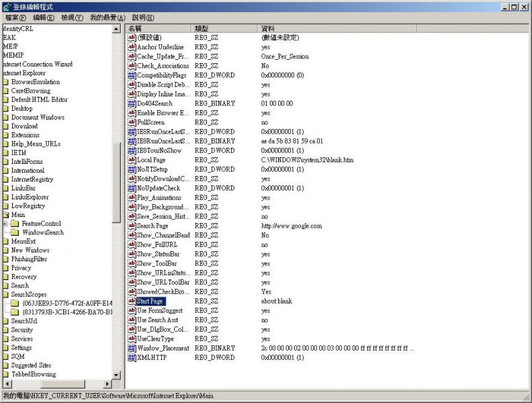Click the CompatibilityFlags DWORD value icon
The image size is (532, 403).
pyautogui.click(x=132, y=76)
